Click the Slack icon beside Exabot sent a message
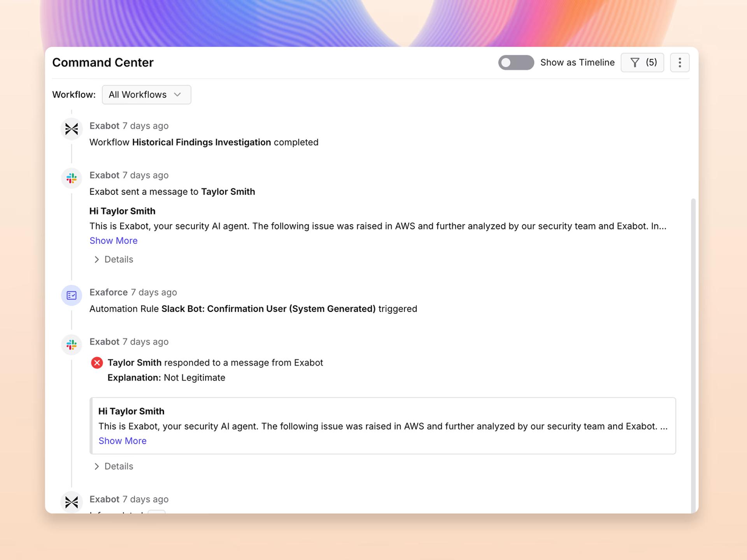This screenshot has height=560, width=747. click(x=72, y=178)
